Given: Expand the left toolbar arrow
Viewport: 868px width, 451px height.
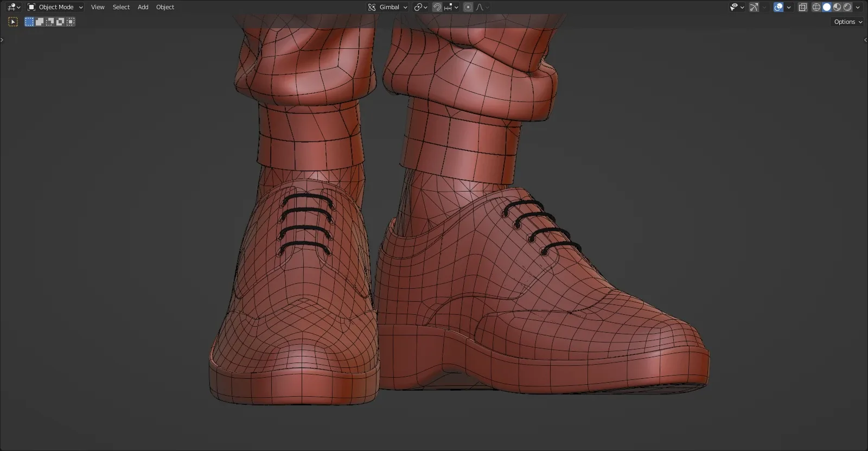Looking at the screenshot, I should 2,40.
